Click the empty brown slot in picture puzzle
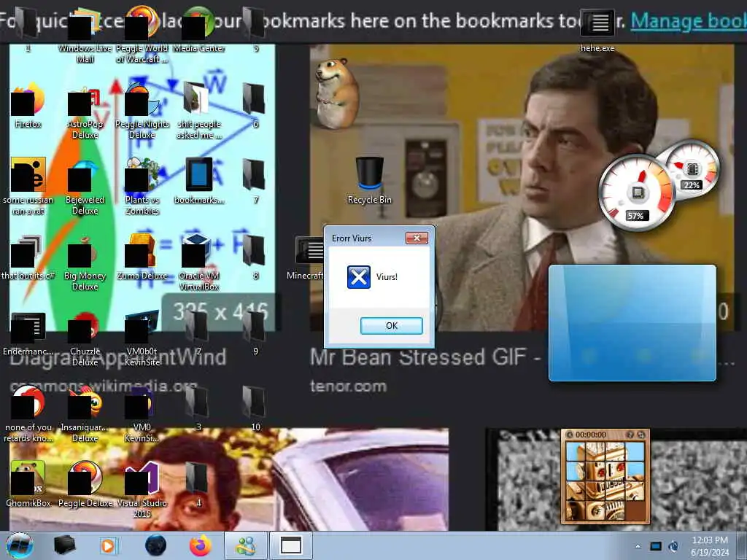Viewport: 747px width, 560px height. tap(635, 510)
